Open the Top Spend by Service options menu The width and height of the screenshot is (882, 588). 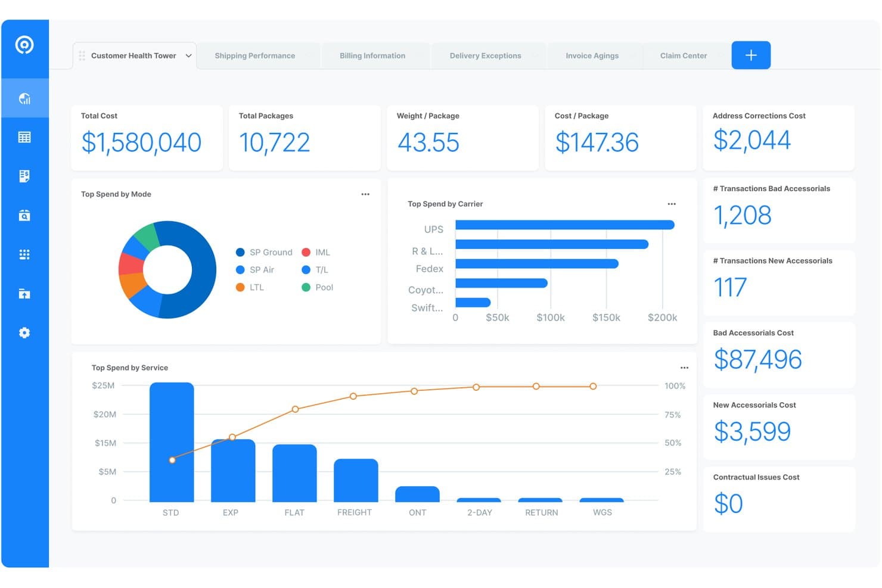[x=684, y=368]
